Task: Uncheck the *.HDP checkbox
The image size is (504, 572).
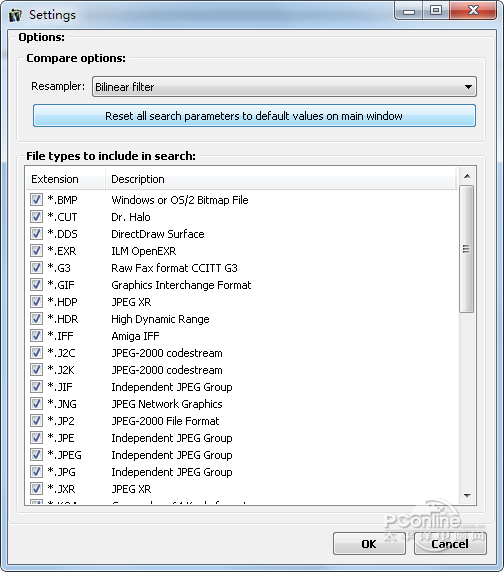Action: (36, 302)
